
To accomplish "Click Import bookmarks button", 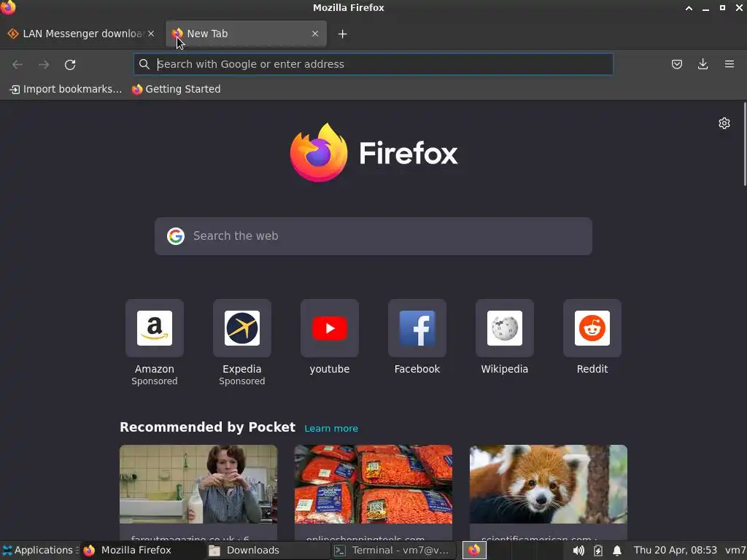I will pyautogui.click(x=66, y=89).
